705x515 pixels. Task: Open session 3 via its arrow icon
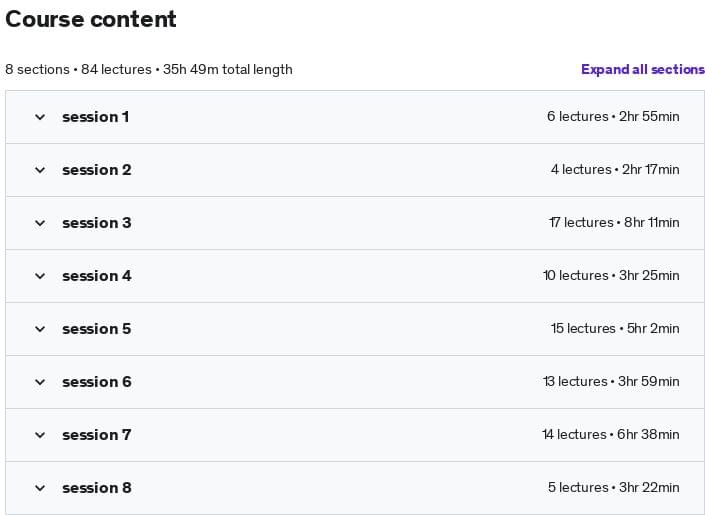[40, 223]
